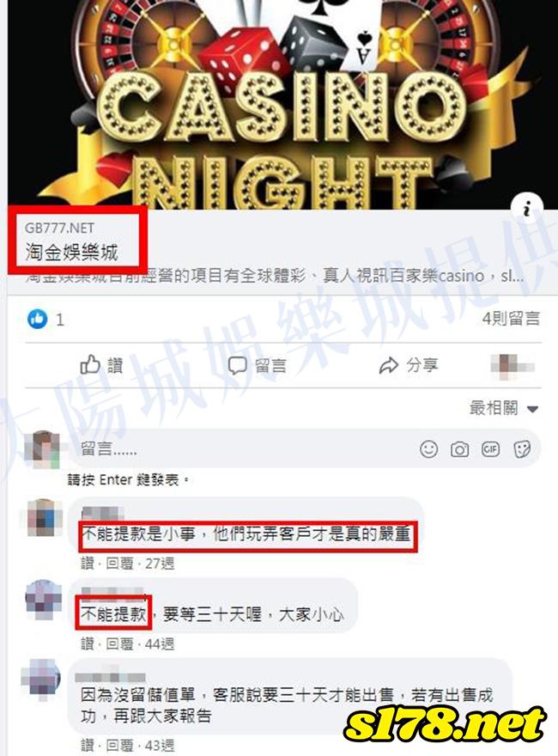558x756 pixels.
Task: Reply to the comment posted 43週 ago
Action: pos(119,746)
